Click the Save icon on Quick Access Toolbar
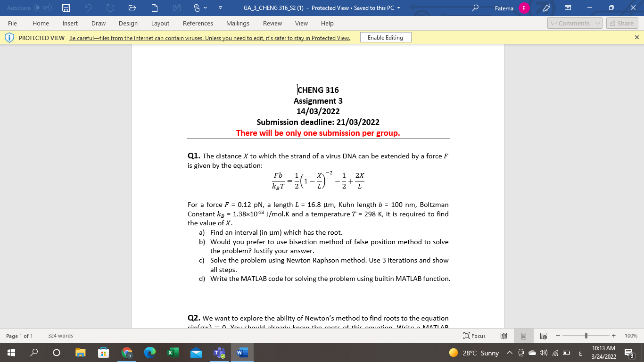 67,8
